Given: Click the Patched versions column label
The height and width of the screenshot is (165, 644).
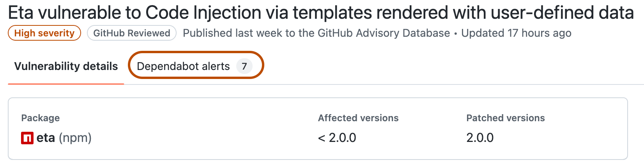Looking at the screenshot, I should pyautogui.click(x=506, y=118).
